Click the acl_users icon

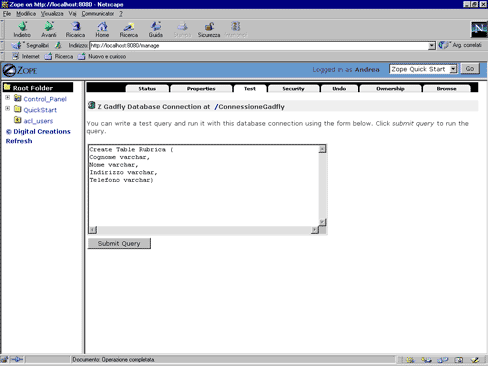[18, 120]
